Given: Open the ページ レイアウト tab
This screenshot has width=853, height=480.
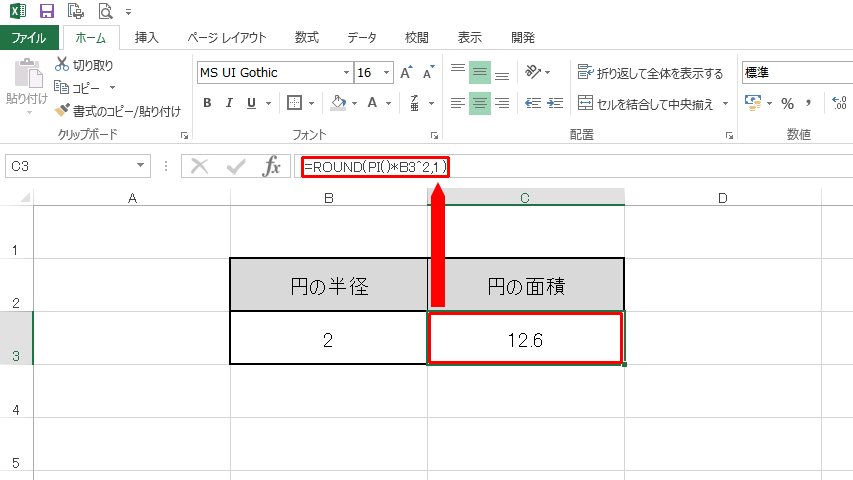Looking at the screenshot, I should [227, 38].
